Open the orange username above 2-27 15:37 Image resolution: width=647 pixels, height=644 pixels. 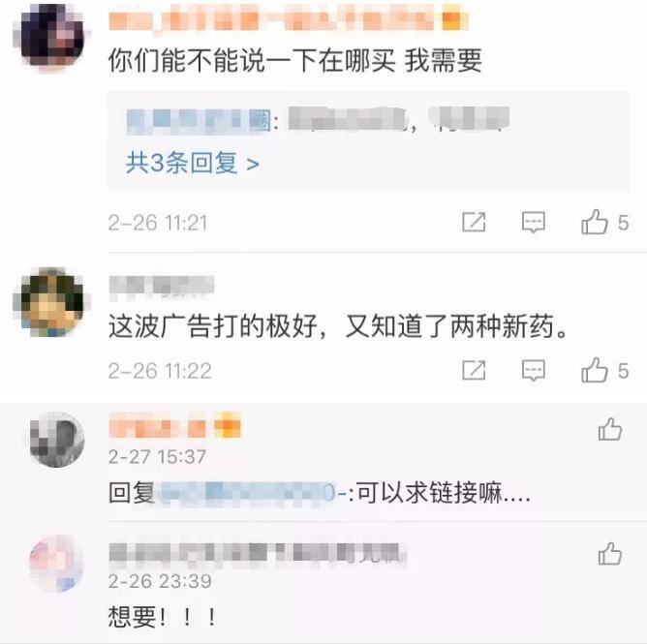click(174, 425)
